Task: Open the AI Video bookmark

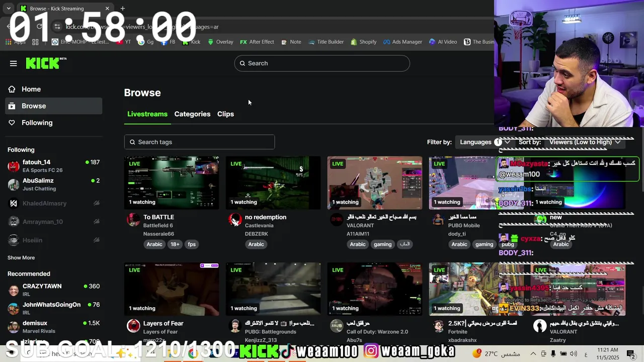Action: click(443, 42)
